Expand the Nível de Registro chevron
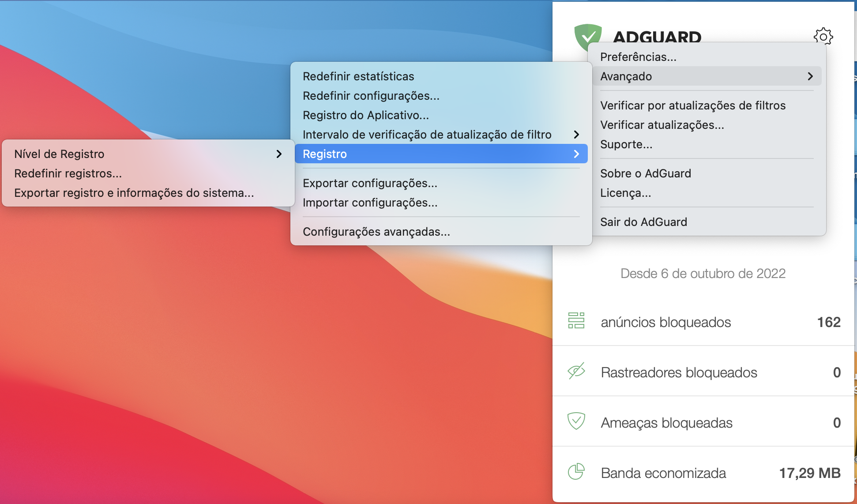The height and width of the screenshot is (504, 857). coord(279,154)
